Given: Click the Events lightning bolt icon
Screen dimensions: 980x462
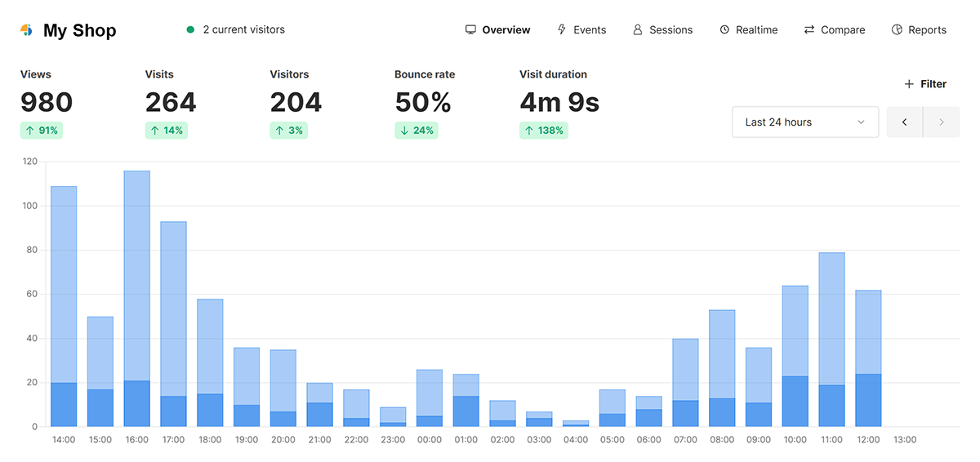Looking at the screenshot, I should (x=562, y=30).
